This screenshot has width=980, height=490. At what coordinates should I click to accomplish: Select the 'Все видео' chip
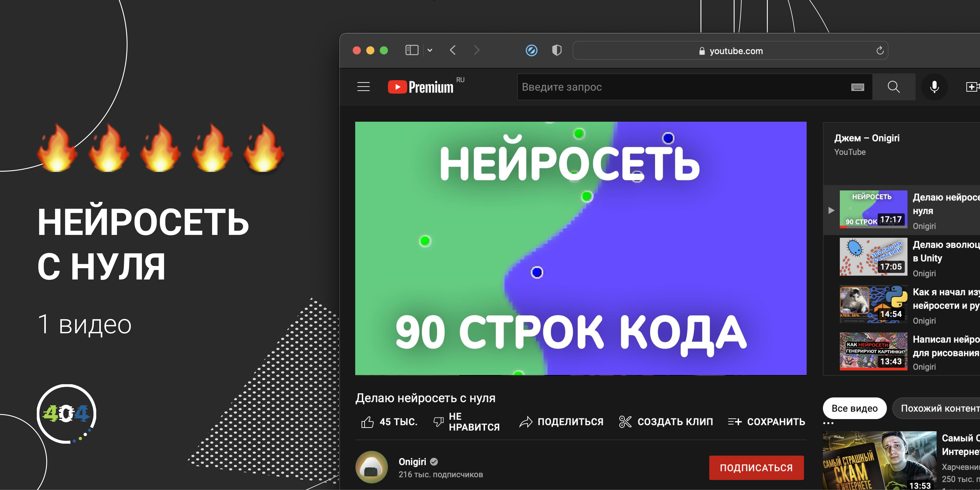coord(854,408)
